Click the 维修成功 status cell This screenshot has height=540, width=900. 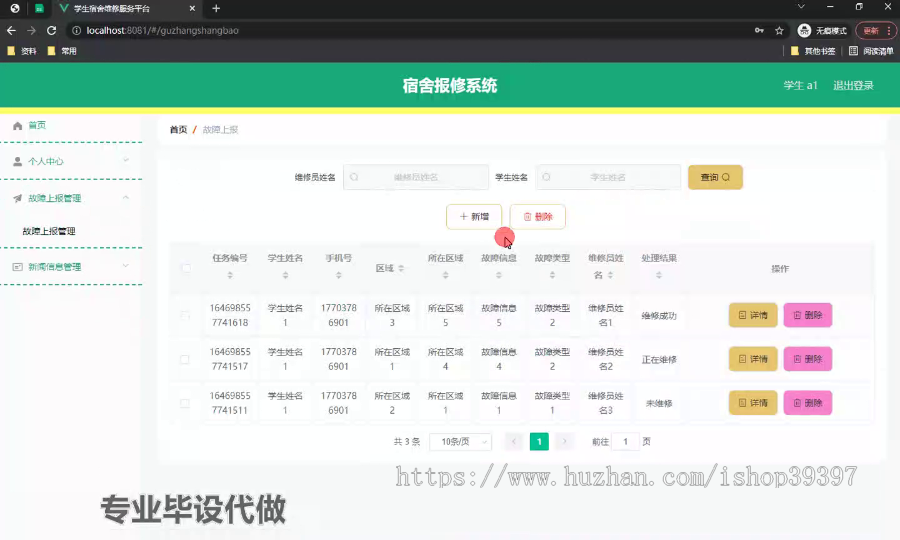point(659,316)
